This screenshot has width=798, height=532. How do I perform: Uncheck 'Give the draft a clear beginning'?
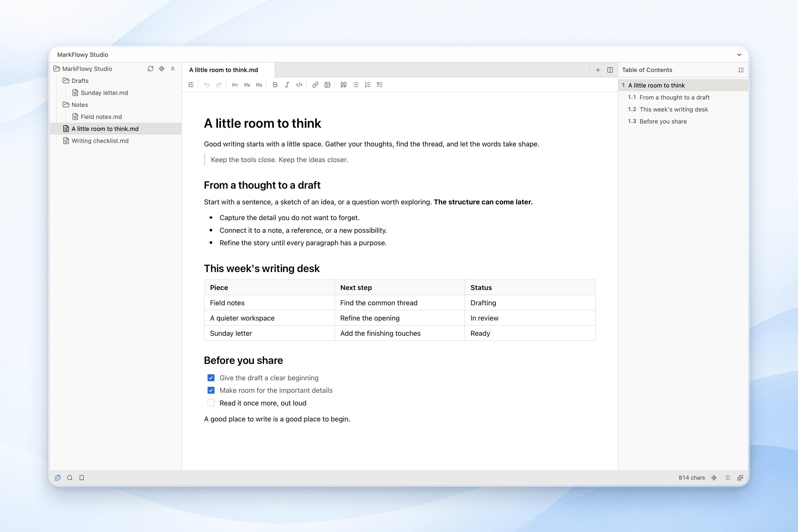(211, 378)
